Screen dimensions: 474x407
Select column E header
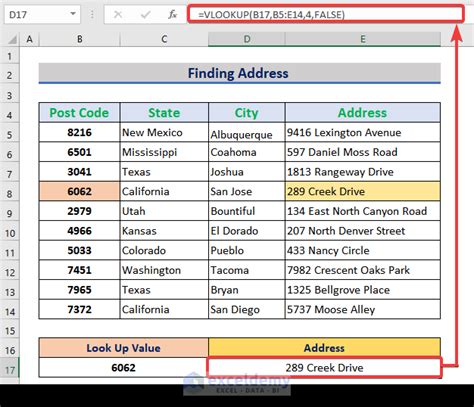pos(363,39)
